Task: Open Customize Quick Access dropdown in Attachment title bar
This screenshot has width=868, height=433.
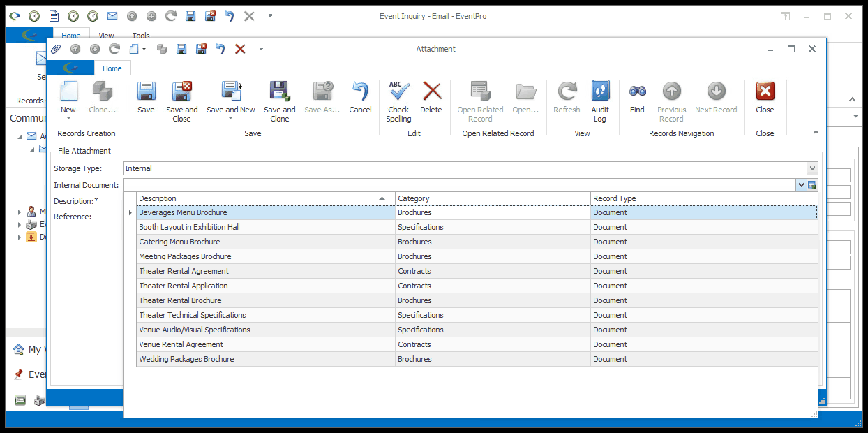Action: tap(262, 49)
